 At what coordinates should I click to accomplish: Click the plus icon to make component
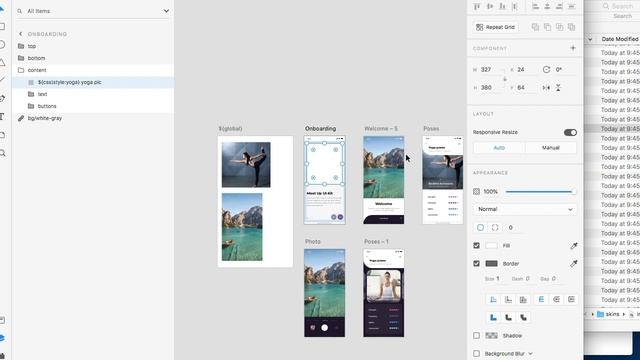(573, 48)
